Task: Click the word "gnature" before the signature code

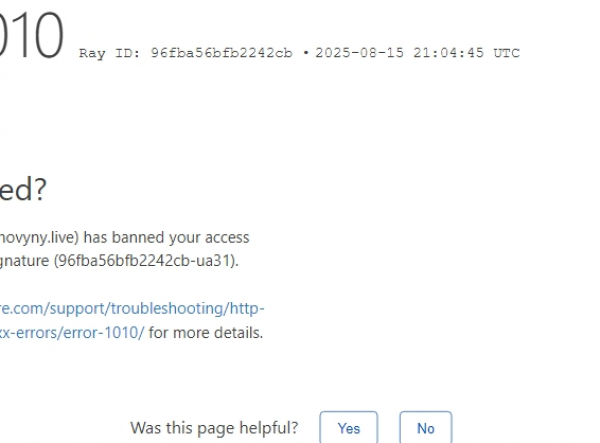Action: point(24,261)
